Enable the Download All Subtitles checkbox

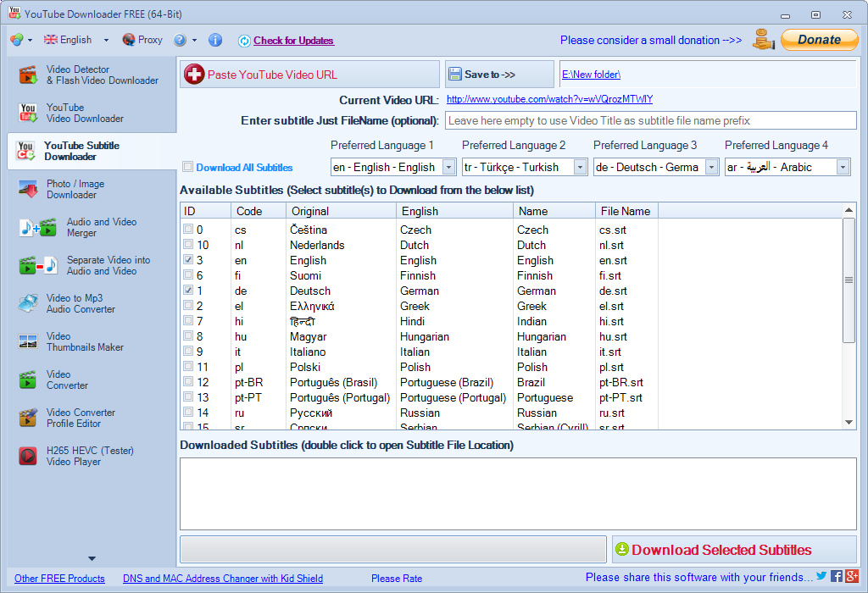click(x=188, y=167)
